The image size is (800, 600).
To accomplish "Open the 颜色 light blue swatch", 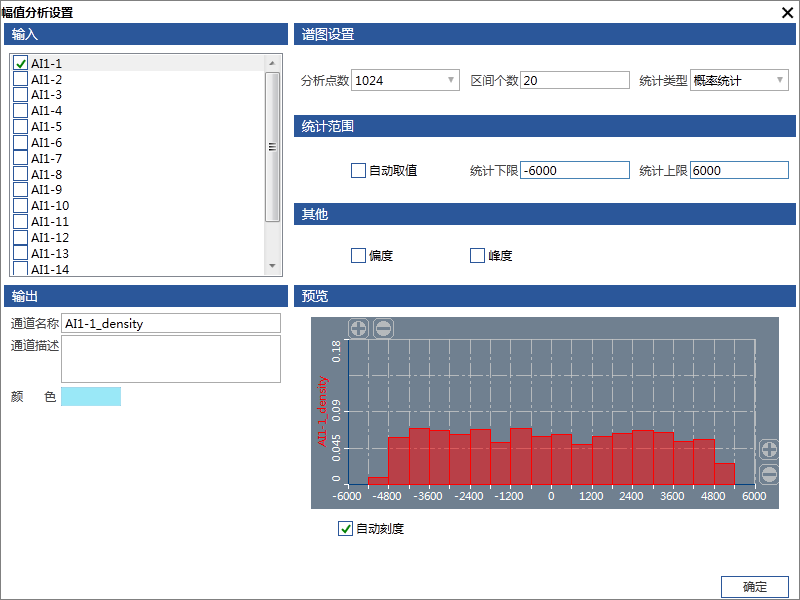I will [91, 396].
